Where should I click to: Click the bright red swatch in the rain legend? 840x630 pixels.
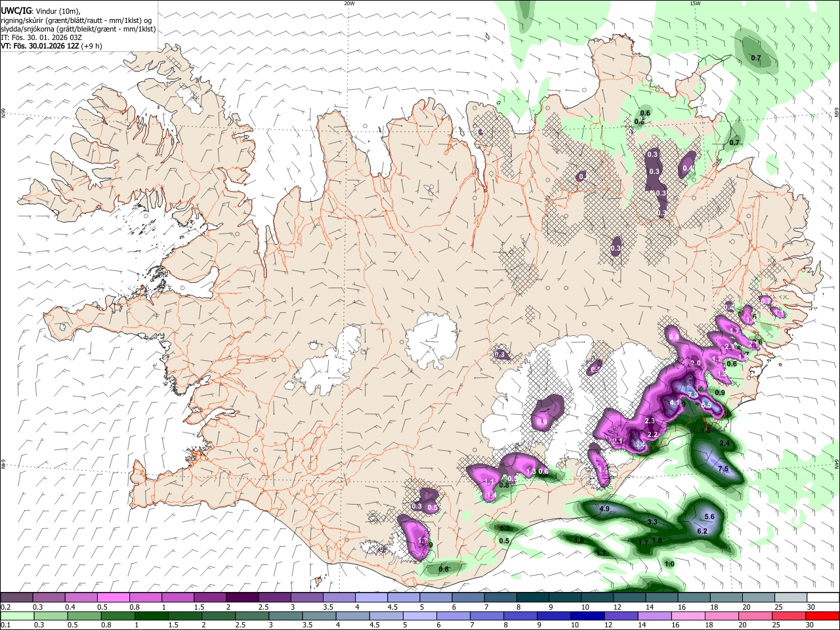click(x=822, y=616)
